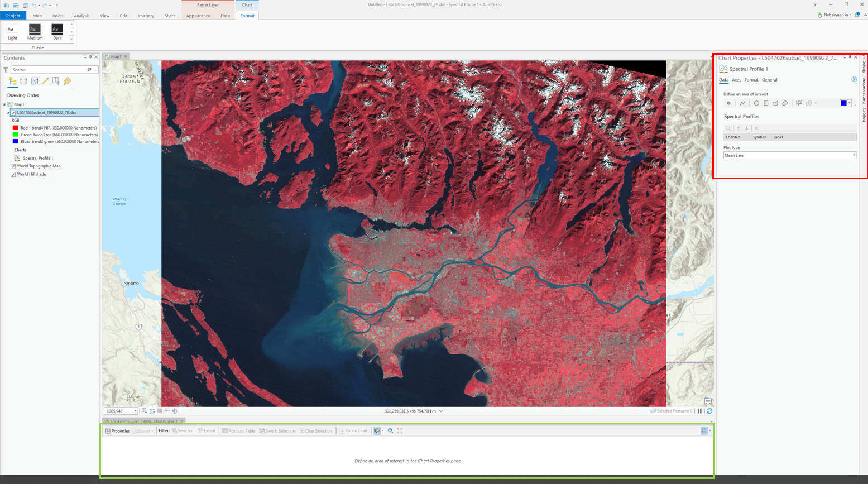Open the Imagery ribbon tab
The width and height of the screenshot is (868, 484).
coord(146,16)
